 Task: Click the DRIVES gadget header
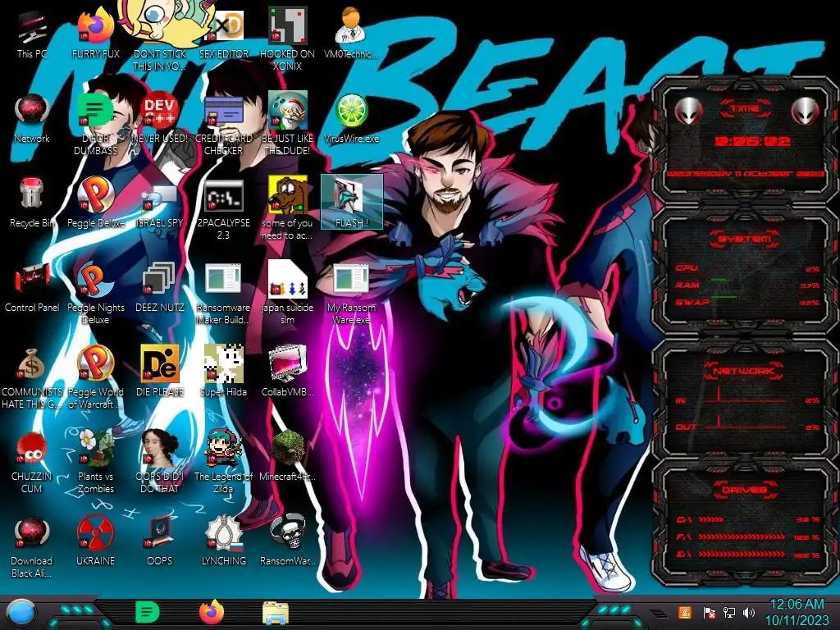pyautogui.click(x=743, y=490)
